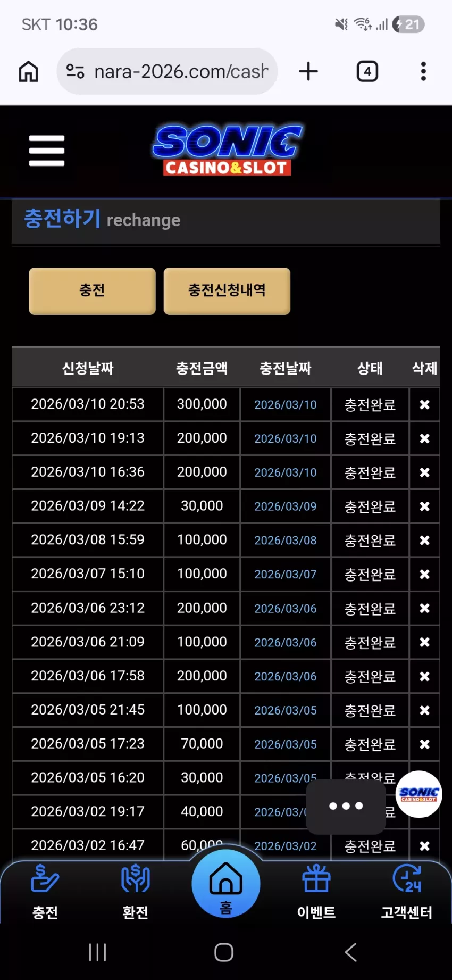This screenshot has width=452, height=980.
Task: Delete the 2026/03/09 14:22 30,000 record
Action: 424,506
